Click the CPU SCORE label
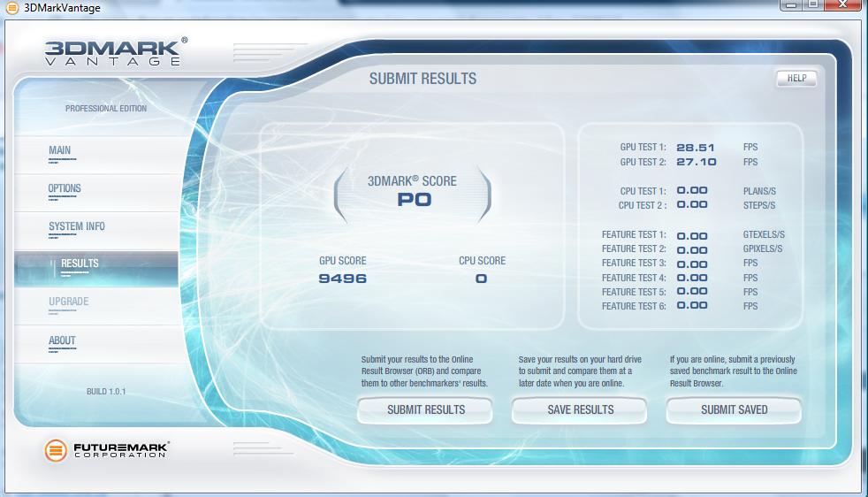Image resolution: width=868 pixels, height=497 pixels. tap(482, 260)
